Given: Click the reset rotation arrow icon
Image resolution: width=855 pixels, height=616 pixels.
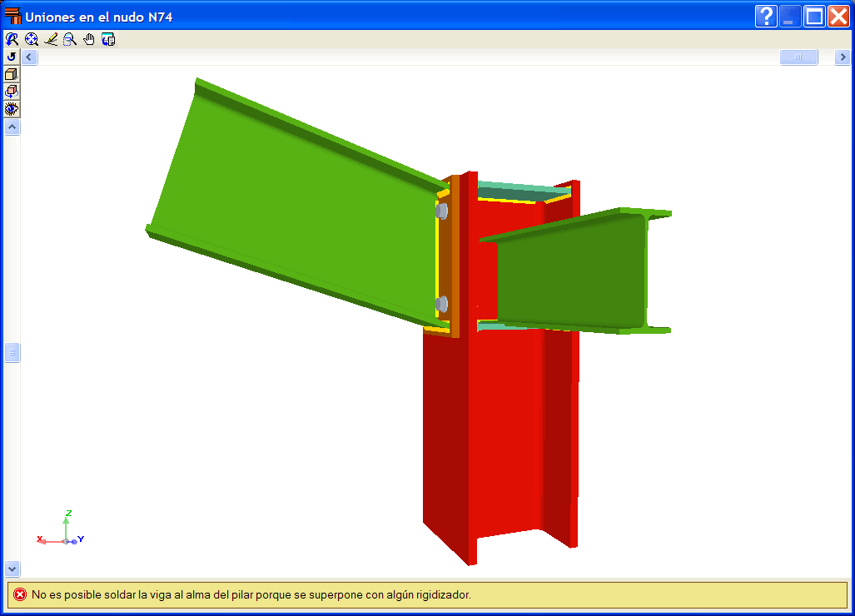Looking at the screenshot, I should pyautogui.click(x=12, y=57).
